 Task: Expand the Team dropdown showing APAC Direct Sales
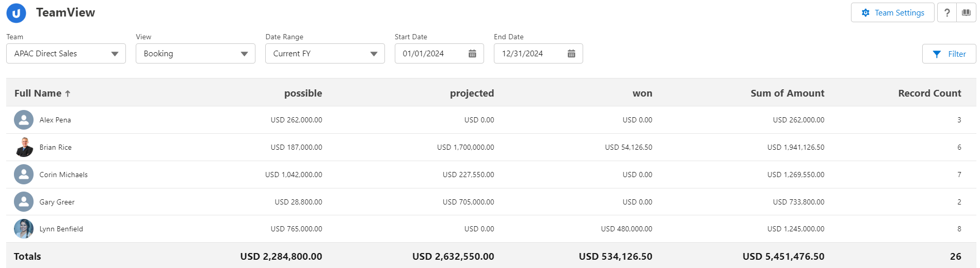point(66,54)
